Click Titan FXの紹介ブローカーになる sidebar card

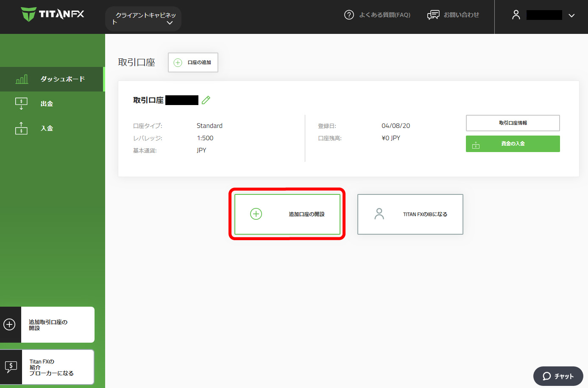click(47, 367)
